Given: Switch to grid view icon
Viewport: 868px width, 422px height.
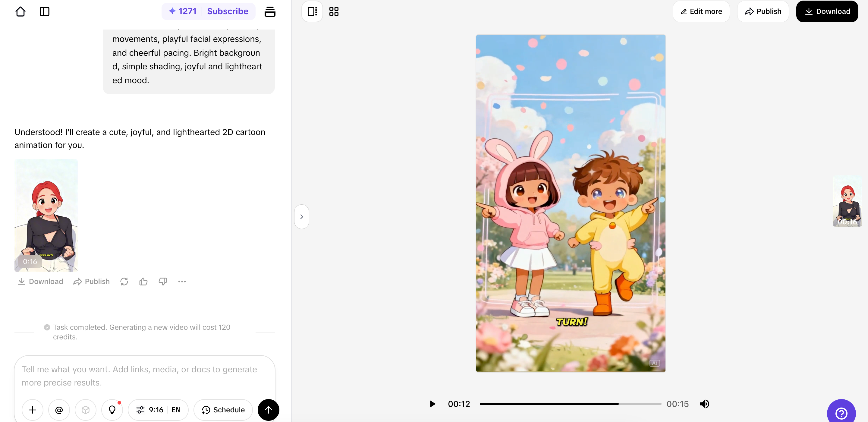Looking at the screenshot, I should click(x=334, y=11).
